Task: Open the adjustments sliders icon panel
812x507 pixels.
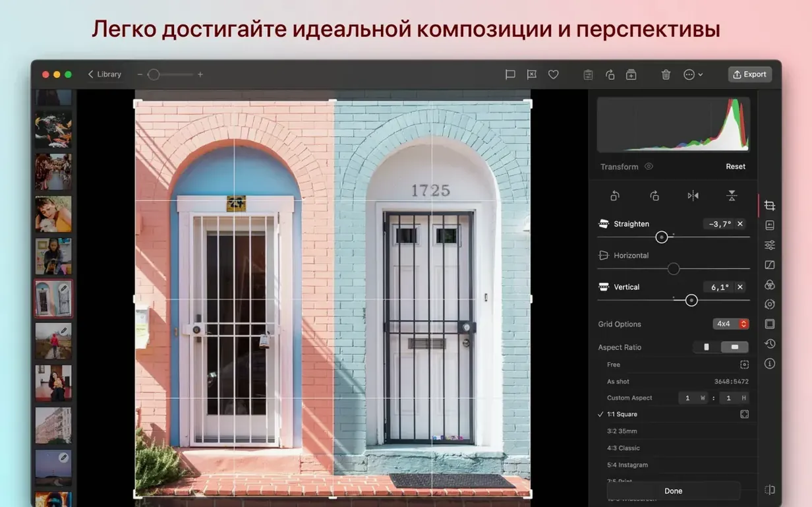Action: coord(769,245)
